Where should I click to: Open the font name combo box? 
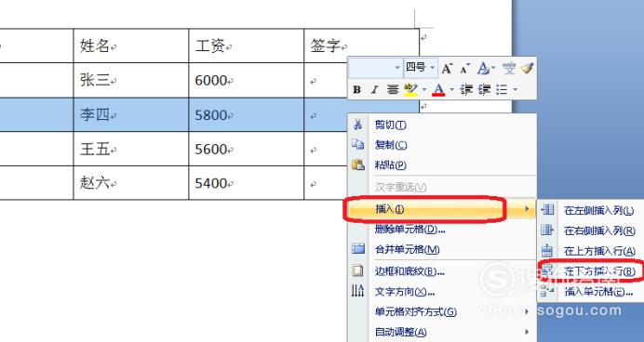click(375, 68)
